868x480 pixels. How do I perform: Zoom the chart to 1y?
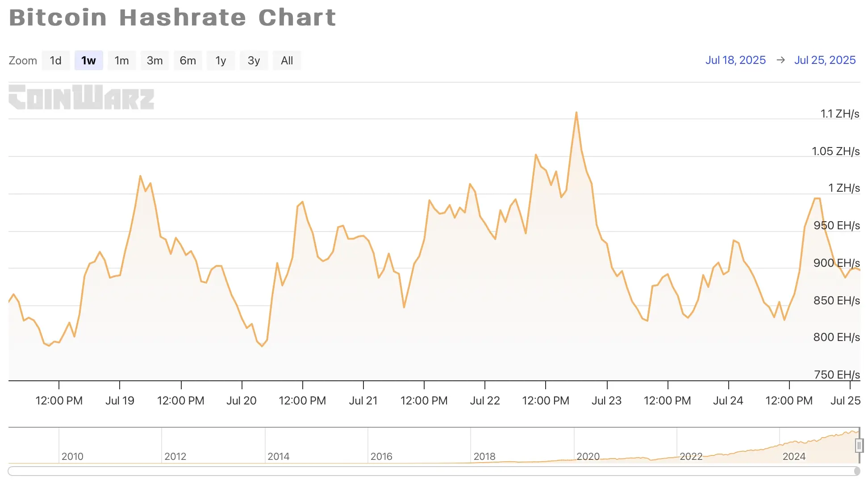tap(221, 60)
